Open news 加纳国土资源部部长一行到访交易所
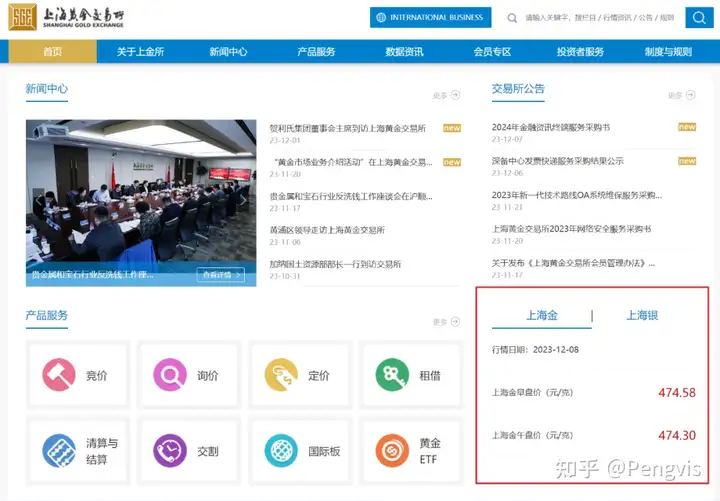Image resolution: width=720 pixels, height=501 pixels. coord(335,264)
